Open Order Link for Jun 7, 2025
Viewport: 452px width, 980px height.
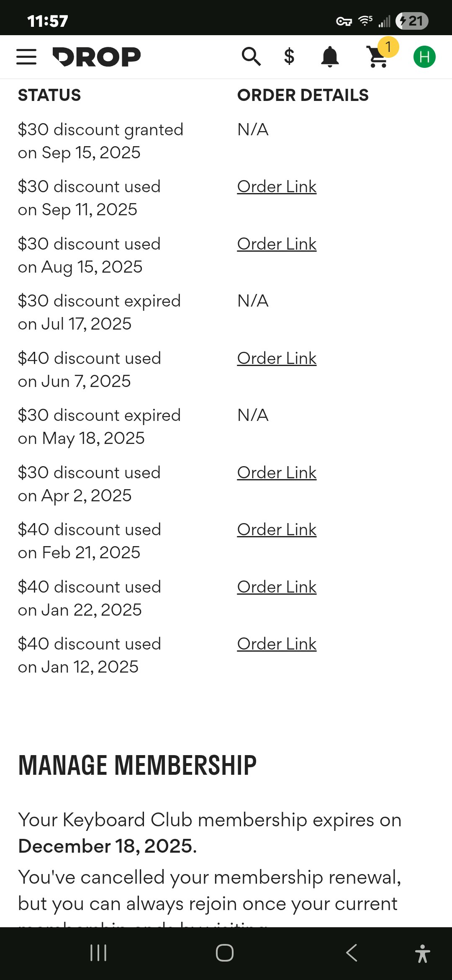[277, 358]
